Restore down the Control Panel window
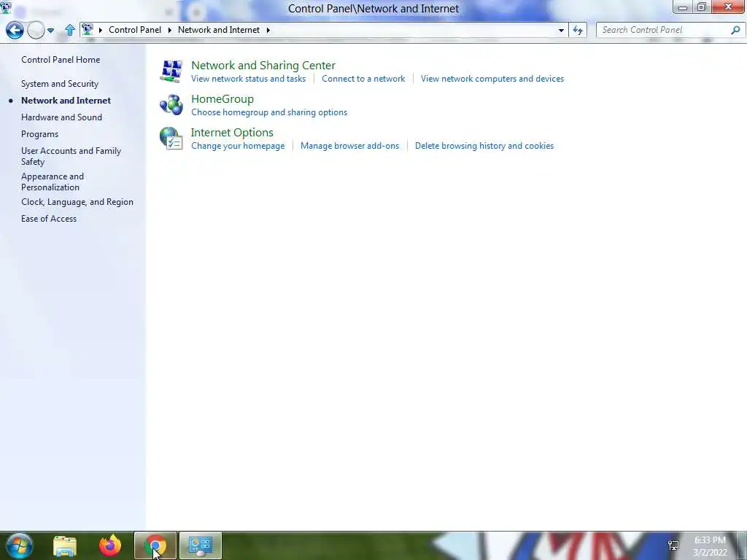This screenshot has width=747, height=560. click(x=701, y=7)
